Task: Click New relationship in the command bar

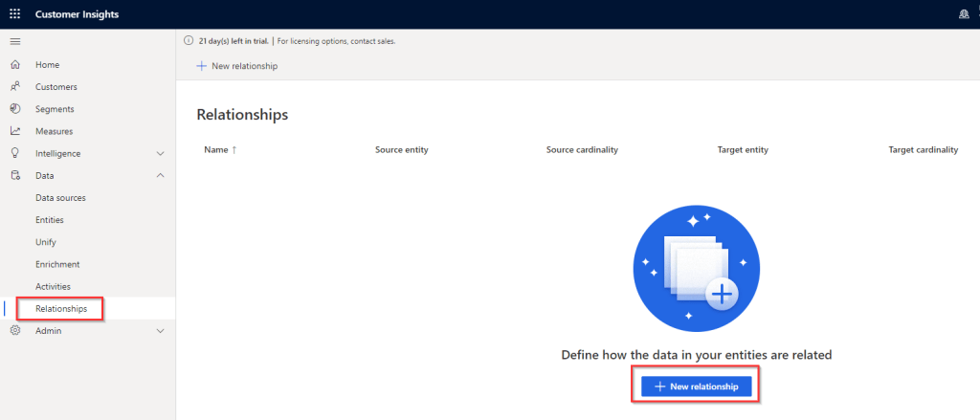Action: pos(237,66)
